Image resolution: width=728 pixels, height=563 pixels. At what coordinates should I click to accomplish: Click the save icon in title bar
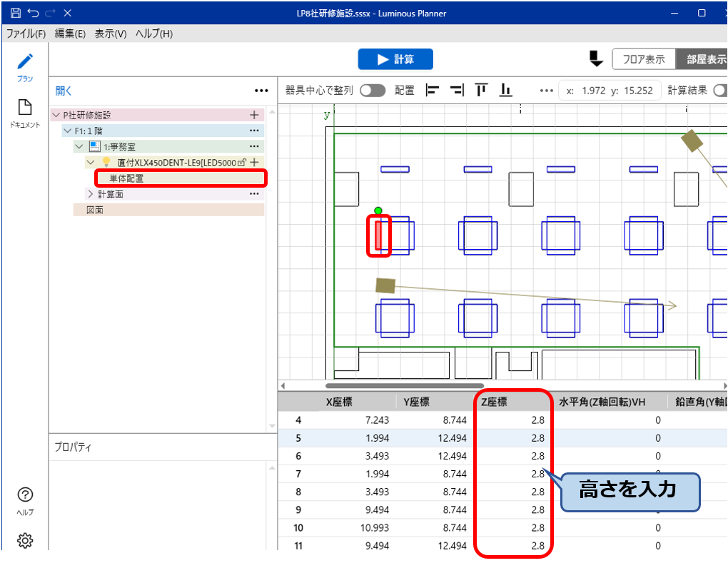[x=16, y=13]
